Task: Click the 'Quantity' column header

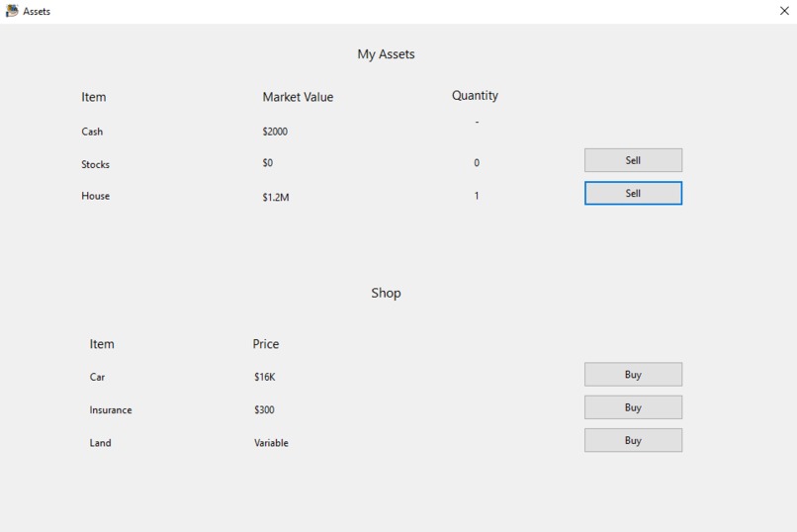Action: [475, 96]
